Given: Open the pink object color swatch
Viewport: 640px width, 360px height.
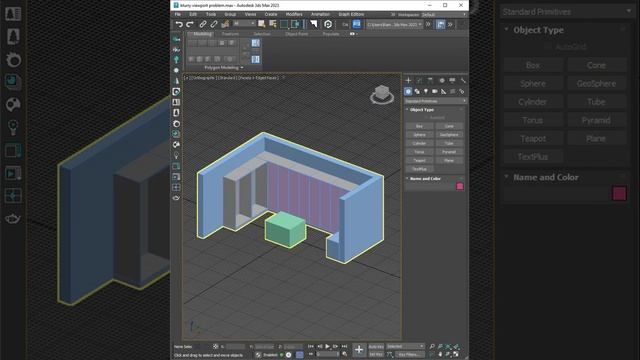Looking at the screenshot, I should [460, 187].
